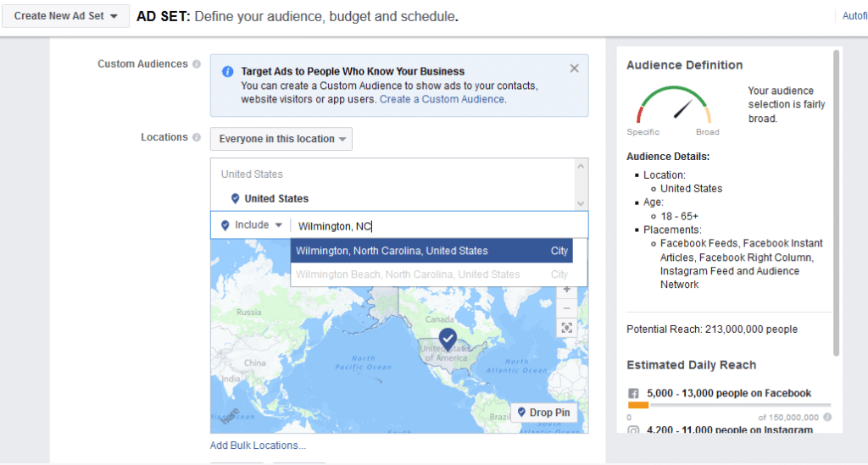Open the Create a Custom Audience link
The width and height of the screenshot is (868, 465).
[442, 99]
